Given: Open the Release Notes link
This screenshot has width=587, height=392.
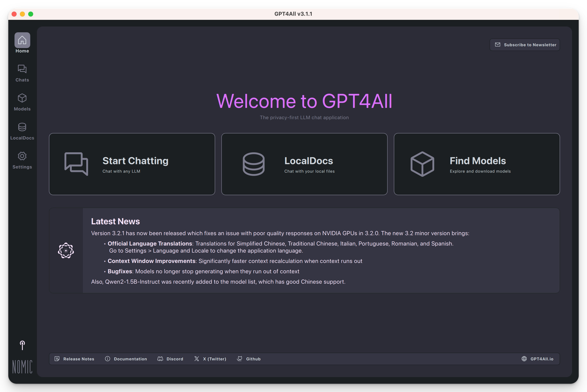Looking at the screenshot, I should coord(75,359).
